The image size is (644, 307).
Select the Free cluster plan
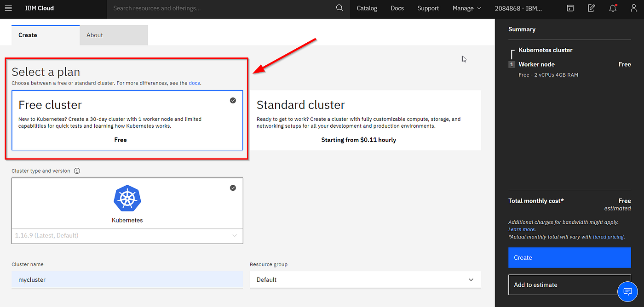[x=127, y=120]
